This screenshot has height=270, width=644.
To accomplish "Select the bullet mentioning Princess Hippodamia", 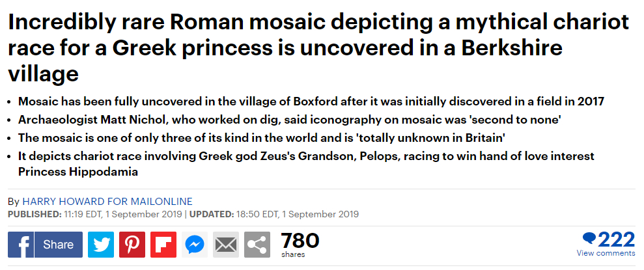I will click(306, 164).
